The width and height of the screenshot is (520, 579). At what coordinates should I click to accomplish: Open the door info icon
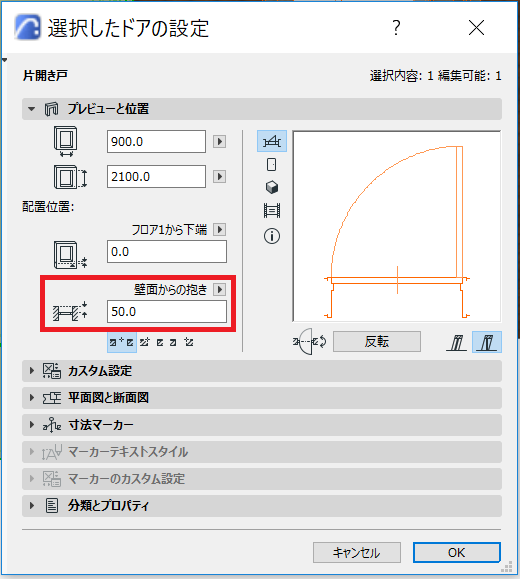[272, 236]
